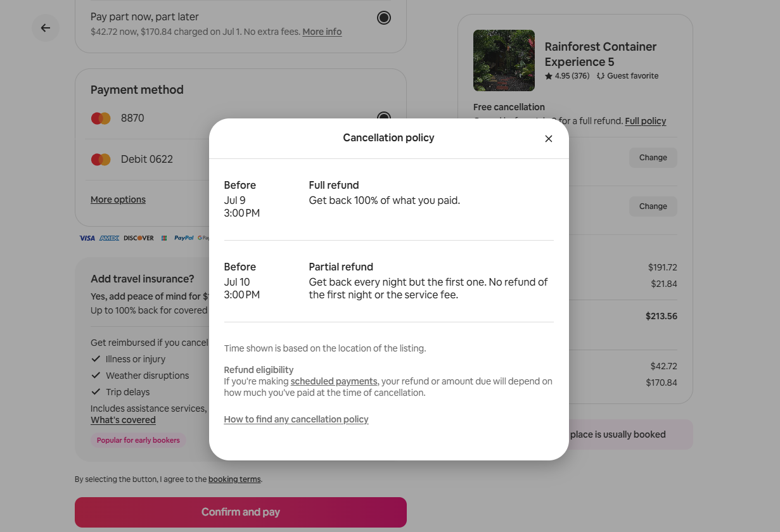Open How to find any cancellation policy
The height and width of the screenshot is (532, 780).
tap(296, 419)
